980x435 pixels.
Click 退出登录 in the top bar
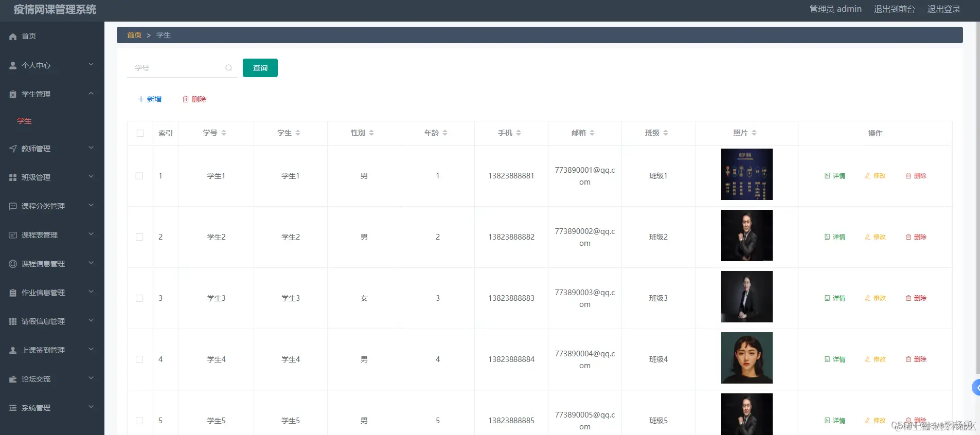(943, 9)
